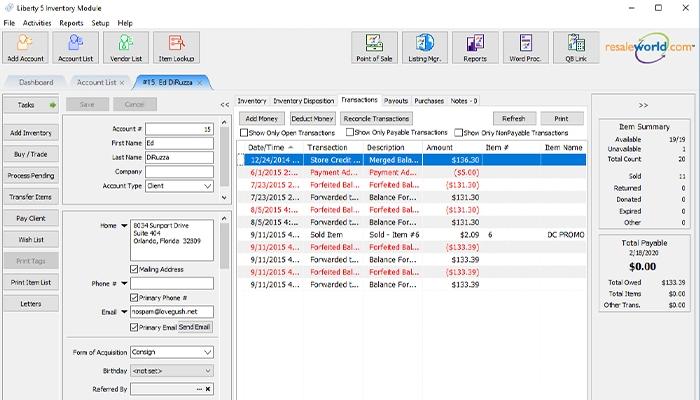
Task: Switch to the Payouts tab
Action: [x=396, y=101]
